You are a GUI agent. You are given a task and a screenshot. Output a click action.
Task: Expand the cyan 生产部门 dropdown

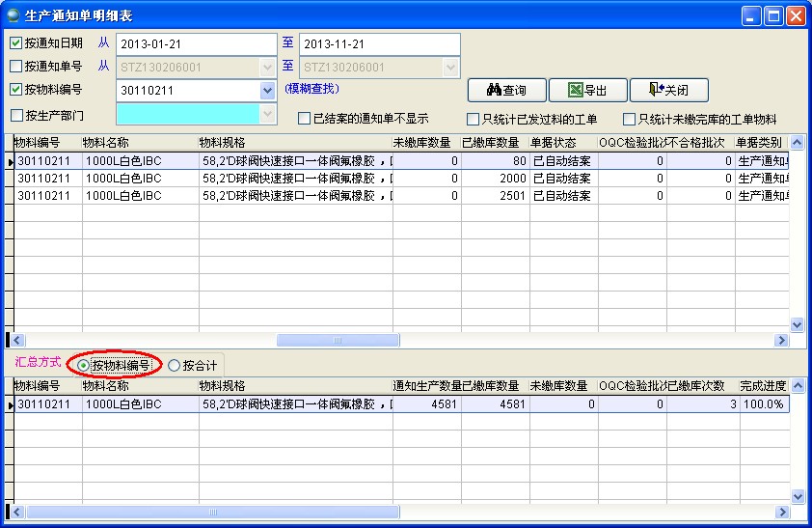click(268, 114)
